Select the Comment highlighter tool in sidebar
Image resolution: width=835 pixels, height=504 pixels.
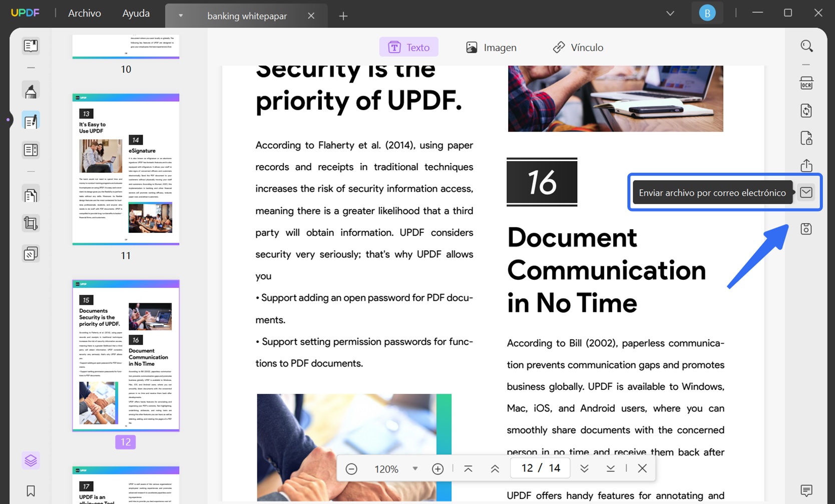(x=31, y=91)
